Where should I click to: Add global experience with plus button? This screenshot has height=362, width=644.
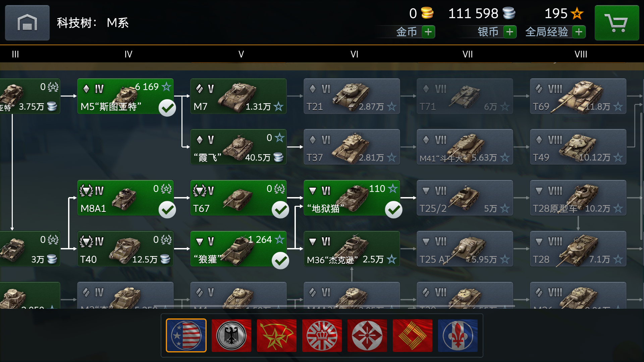(579, 32)
